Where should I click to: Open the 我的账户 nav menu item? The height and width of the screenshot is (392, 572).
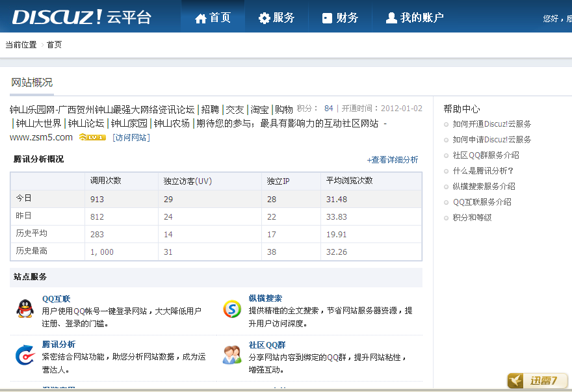click(415, 18)
